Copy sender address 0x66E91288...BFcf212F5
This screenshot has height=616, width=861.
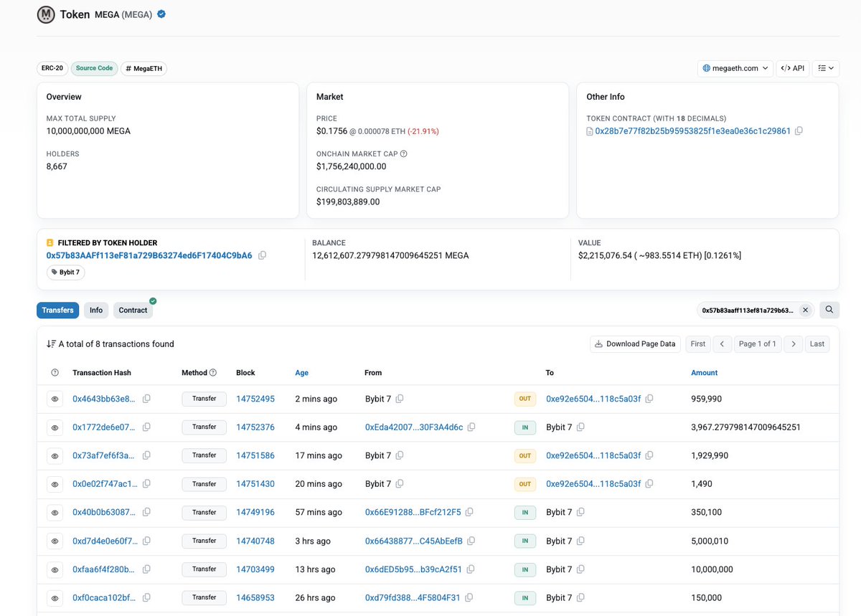point(469,512)
